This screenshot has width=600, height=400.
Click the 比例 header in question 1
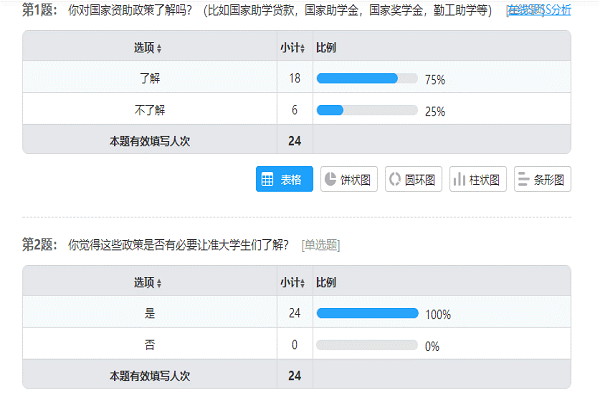point(326,48)
